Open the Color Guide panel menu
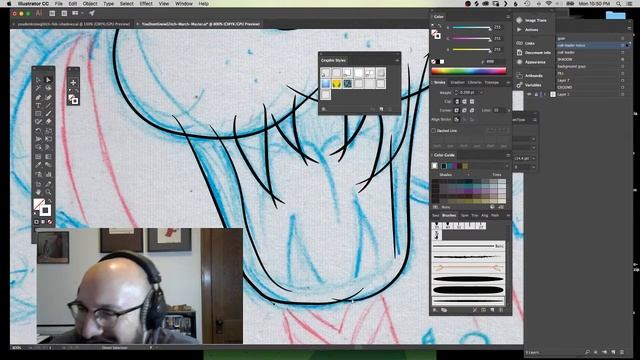Screen dimensions: 640x360 click(508, 155)
